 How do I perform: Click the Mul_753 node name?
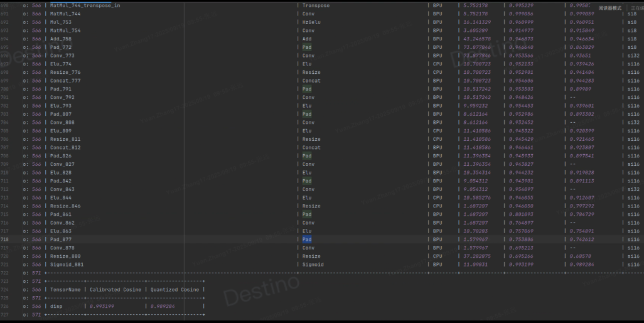[x=61, y=22]
